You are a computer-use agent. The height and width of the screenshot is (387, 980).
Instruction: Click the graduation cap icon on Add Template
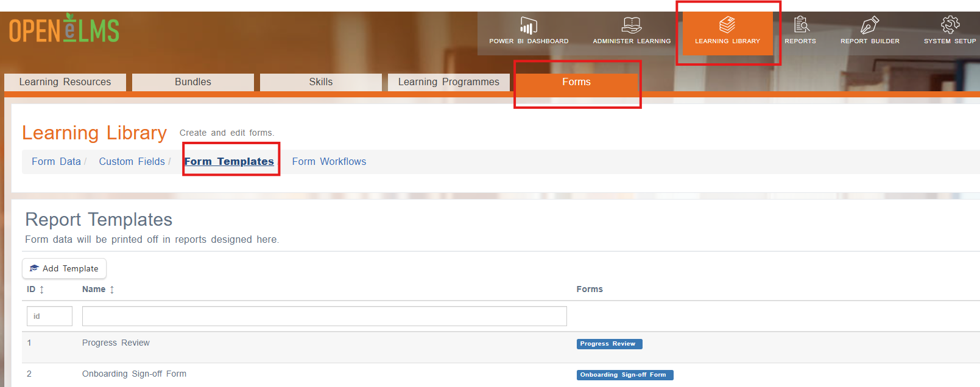pyautogui.click(x=34, y=268)
